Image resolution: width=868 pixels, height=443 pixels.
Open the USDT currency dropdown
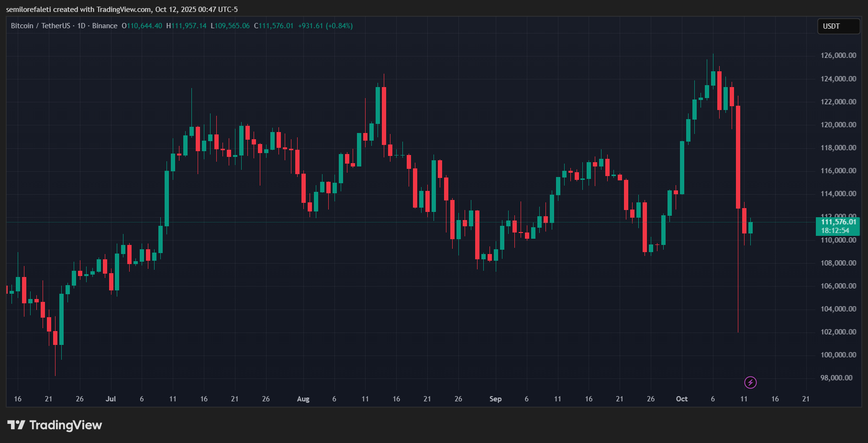[x=838, y=26]
